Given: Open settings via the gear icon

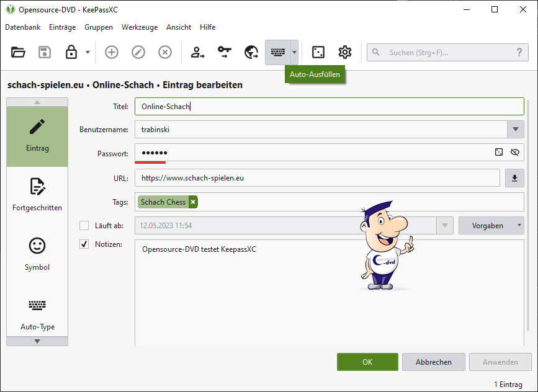Looking at the screenshot, I should 345,53.
